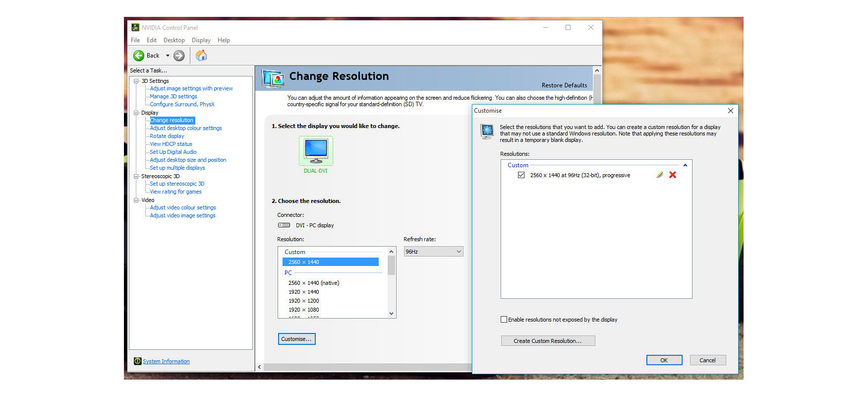Collapse the Custom group in Customise dialog
The width and height of the screenshot is (868, 397).
(685, 165)
